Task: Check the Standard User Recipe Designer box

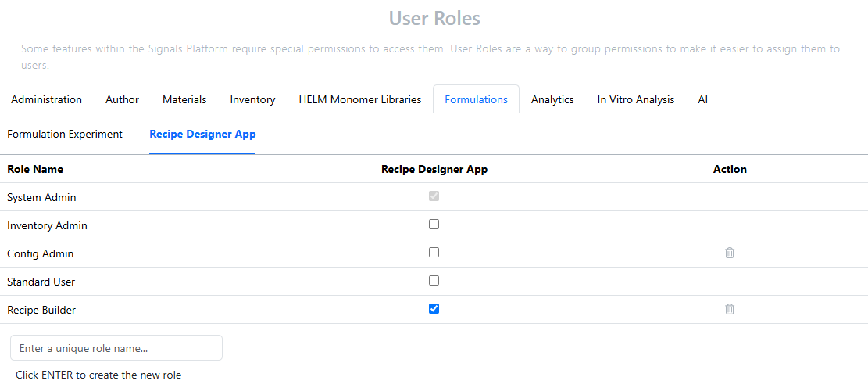Action: [434, 281]
